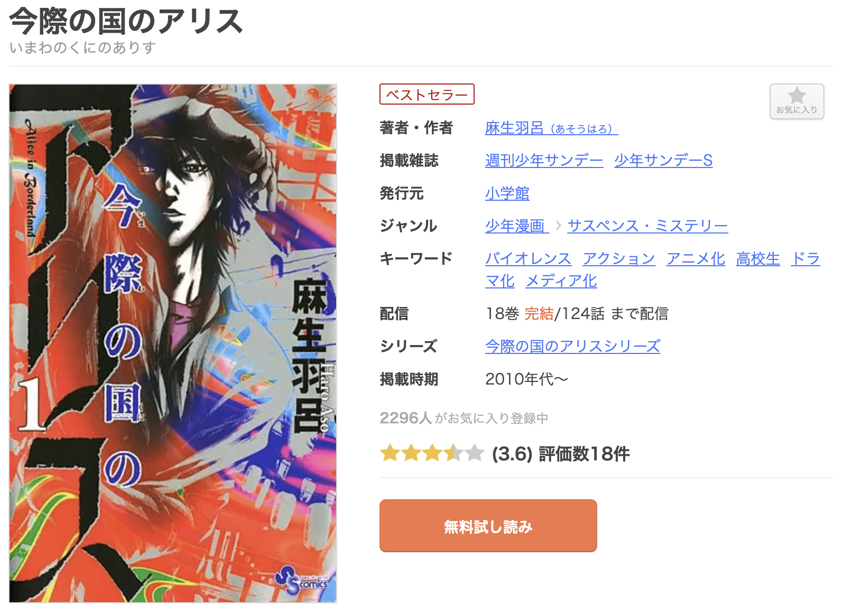Click the star rating icons

tap(432, 453)
